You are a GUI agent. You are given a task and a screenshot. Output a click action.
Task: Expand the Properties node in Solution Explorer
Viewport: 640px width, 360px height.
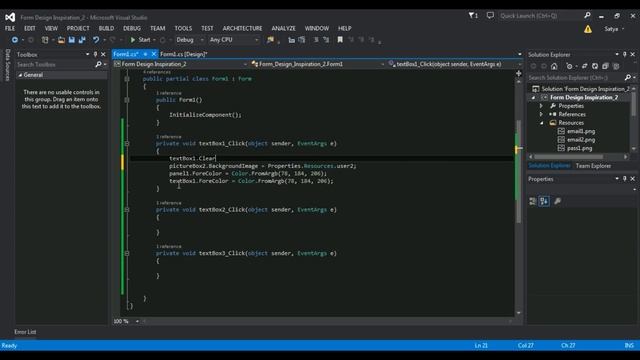coord(542,106)
